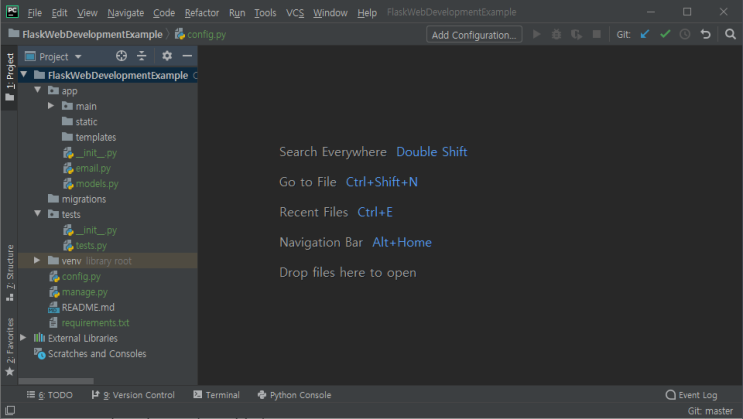Select the static folder
Image resolution: width=743 pixels, height=419 pixels.
click(86, 122)
